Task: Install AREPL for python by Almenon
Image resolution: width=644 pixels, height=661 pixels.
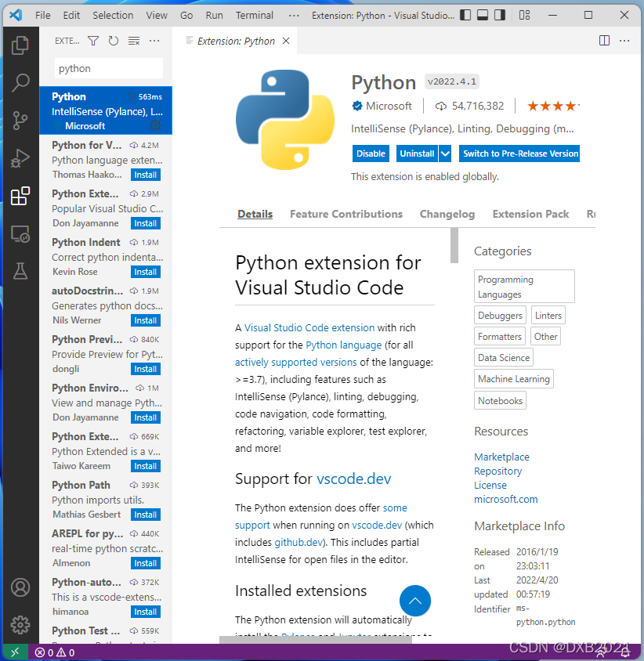Action: coord(146,563)
